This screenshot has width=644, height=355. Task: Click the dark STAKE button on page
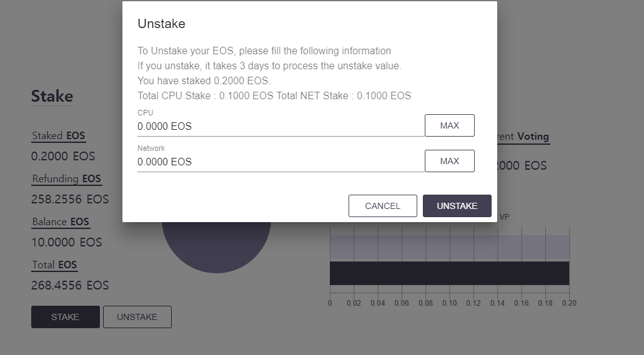[x=65, y=317]
